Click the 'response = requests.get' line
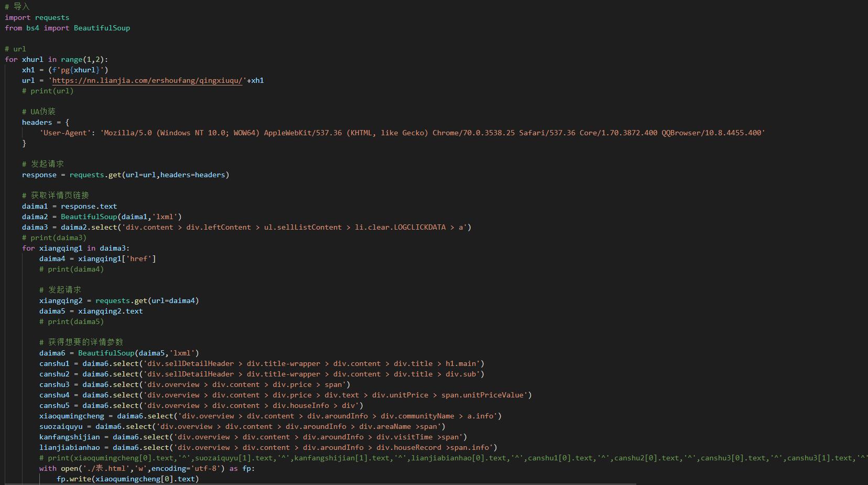This screenshot has width=868, height=485. coord(125,175)
